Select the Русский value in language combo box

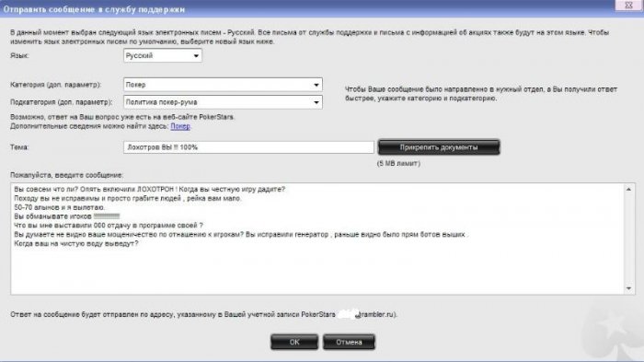(139, 55)
